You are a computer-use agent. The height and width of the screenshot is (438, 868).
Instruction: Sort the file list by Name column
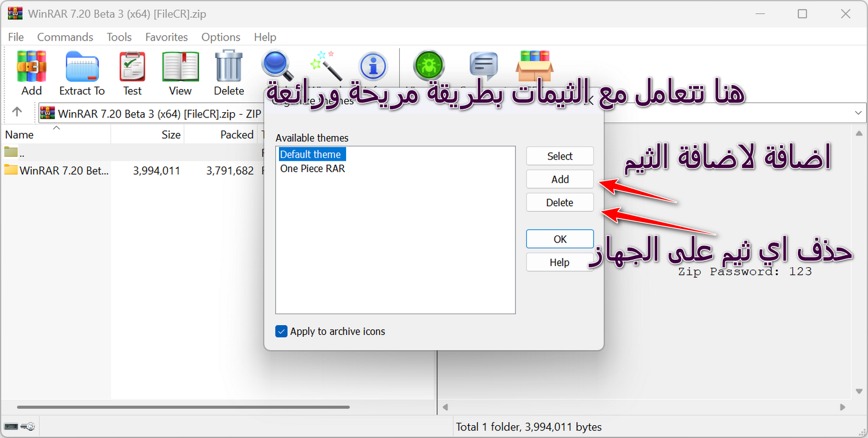point(20,135)
